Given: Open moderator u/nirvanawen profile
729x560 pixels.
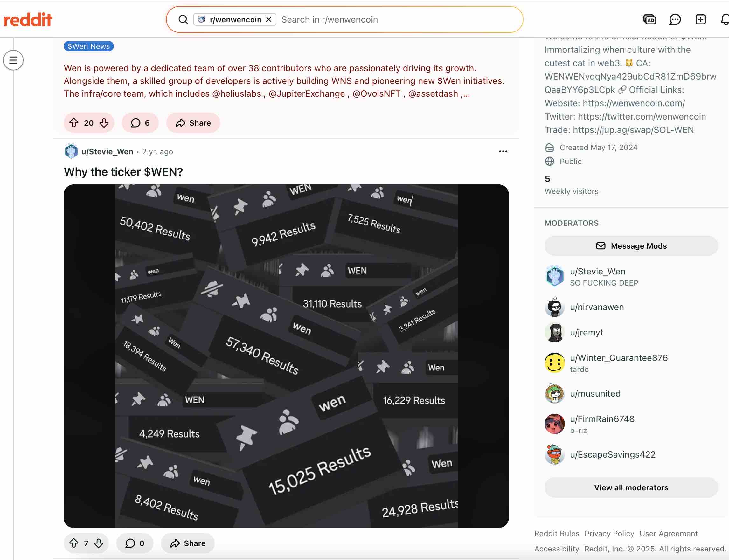Looking at the screenshot, I should [597, 307].
